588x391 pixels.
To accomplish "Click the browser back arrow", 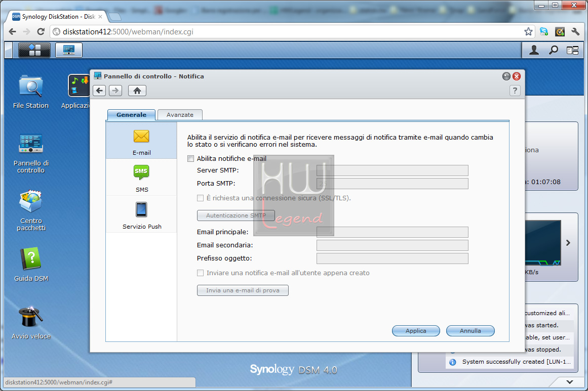I will (x=12, y=32).
